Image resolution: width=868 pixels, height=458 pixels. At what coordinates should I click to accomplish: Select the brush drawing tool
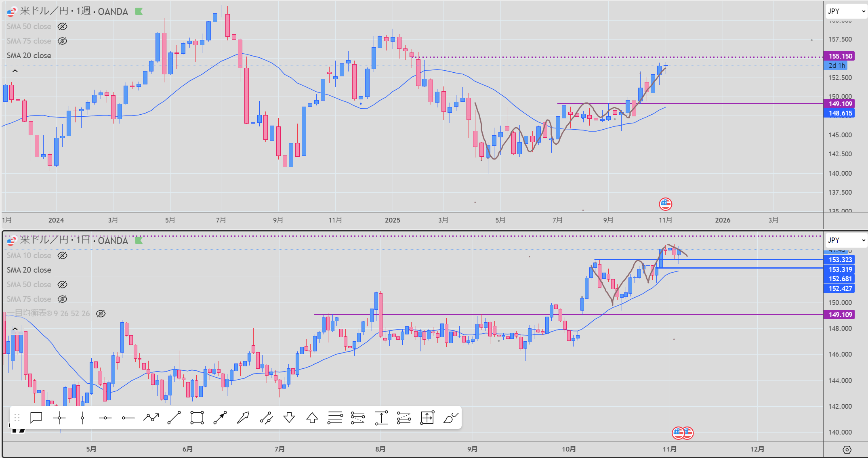tap(450, 418)
